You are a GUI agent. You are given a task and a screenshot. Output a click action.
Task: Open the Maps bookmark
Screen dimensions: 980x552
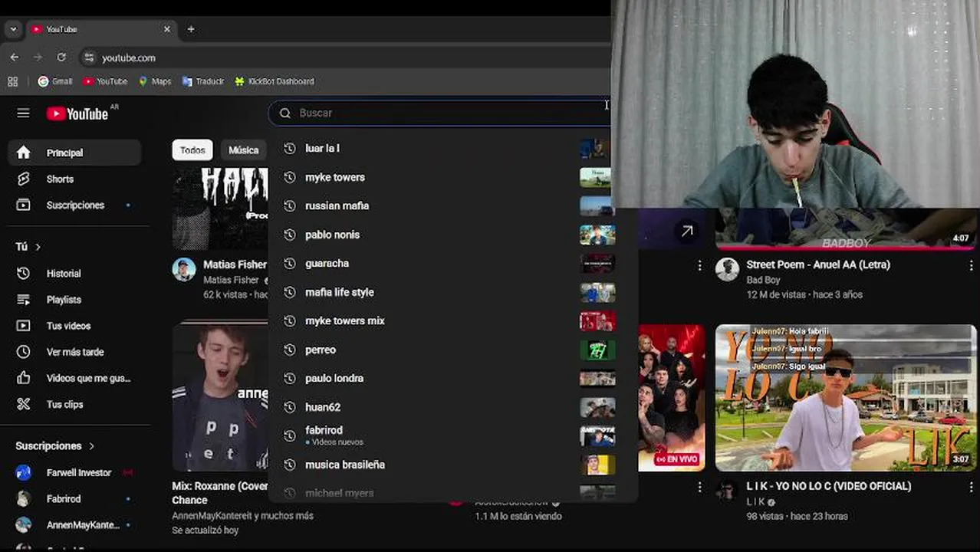[x=154, y=81]
